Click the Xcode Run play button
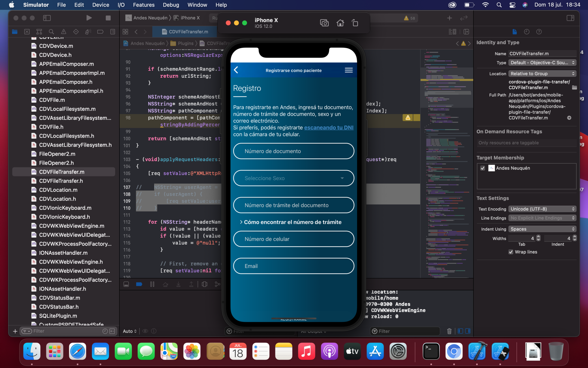 (x=89, y=18)
